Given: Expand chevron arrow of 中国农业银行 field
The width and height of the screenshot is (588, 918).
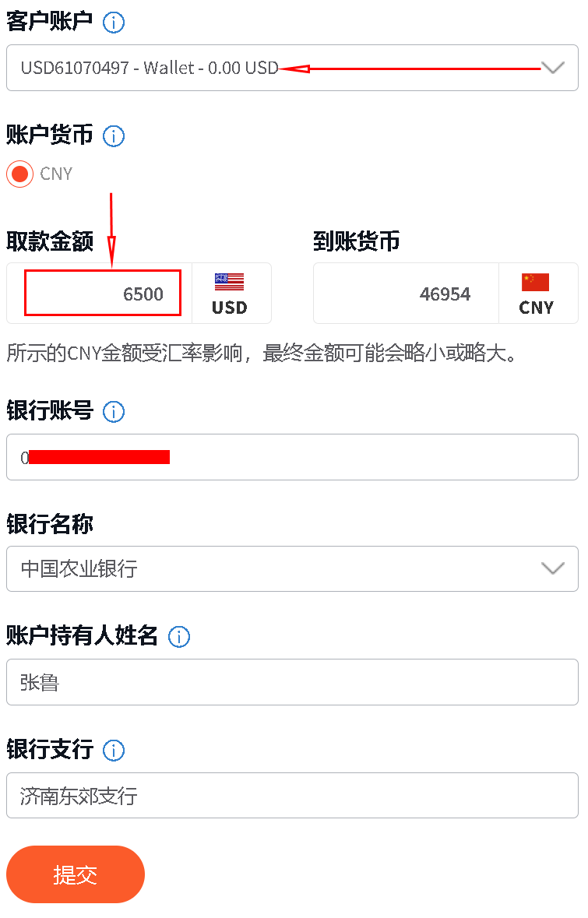Looking at the screenshot, I should point(552,568).
